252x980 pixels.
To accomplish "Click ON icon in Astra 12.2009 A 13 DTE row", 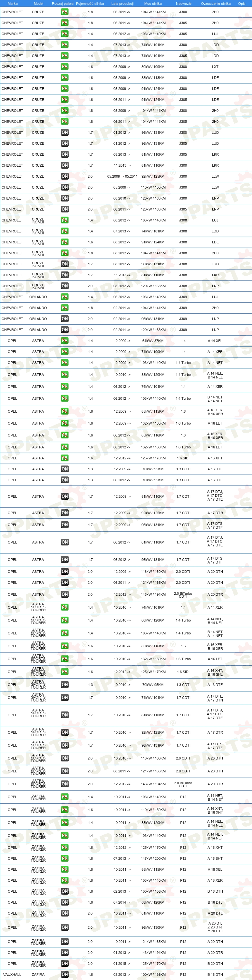I will [x=65, y=469].
